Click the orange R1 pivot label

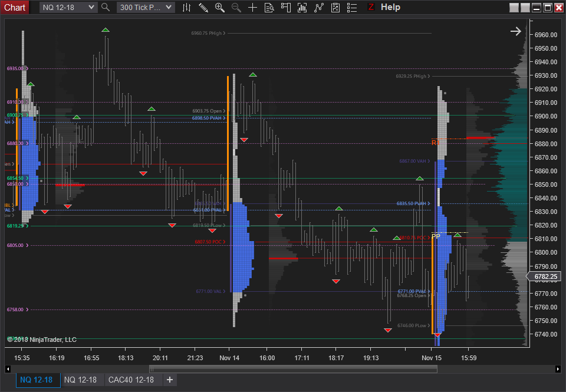pos(436,143)
